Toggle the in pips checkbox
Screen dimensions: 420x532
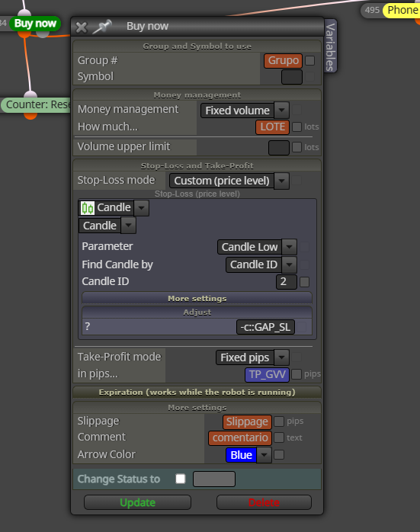(x=297, y=374)
